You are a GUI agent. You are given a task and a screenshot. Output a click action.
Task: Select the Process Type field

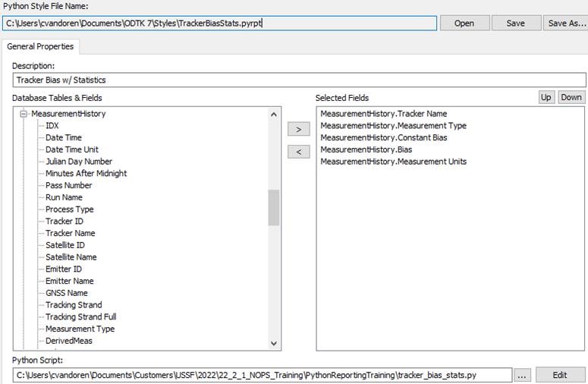coord(69,209)
